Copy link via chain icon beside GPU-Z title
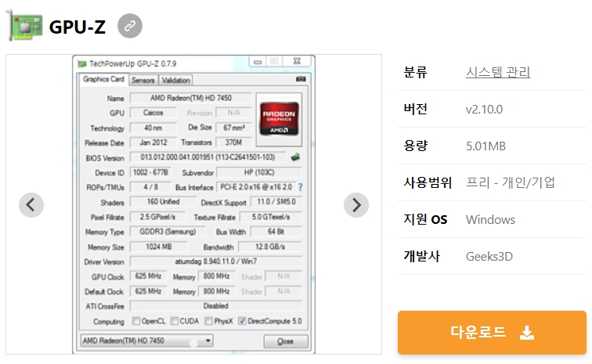 [x=130, y=26]
